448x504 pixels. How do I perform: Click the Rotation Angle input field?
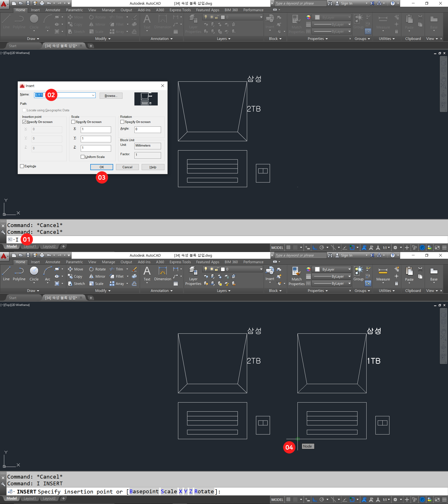147,129
